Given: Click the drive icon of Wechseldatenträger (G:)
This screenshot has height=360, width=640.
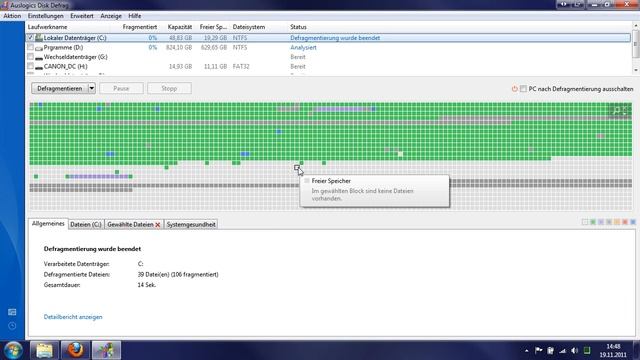Looking at the screenshot, I should tap(39, 57).
